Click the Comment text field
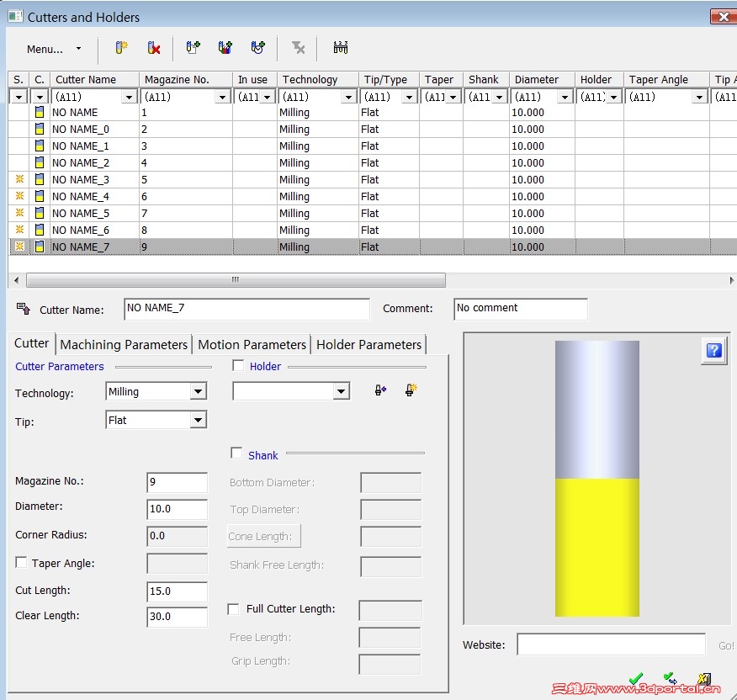737x700 pixels. click(x=521, y=309)
